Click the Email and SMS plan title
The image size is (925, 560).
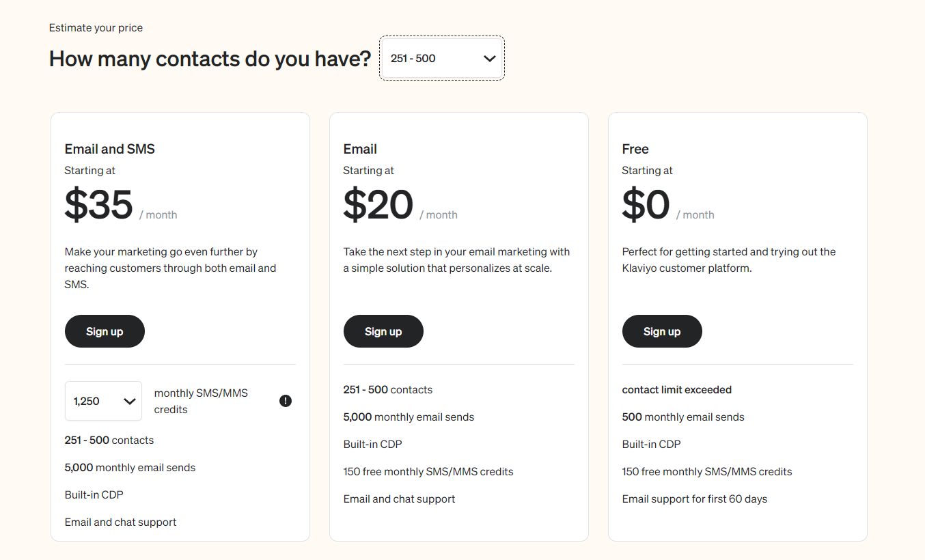pyautogui.click(x=109, y=149)
